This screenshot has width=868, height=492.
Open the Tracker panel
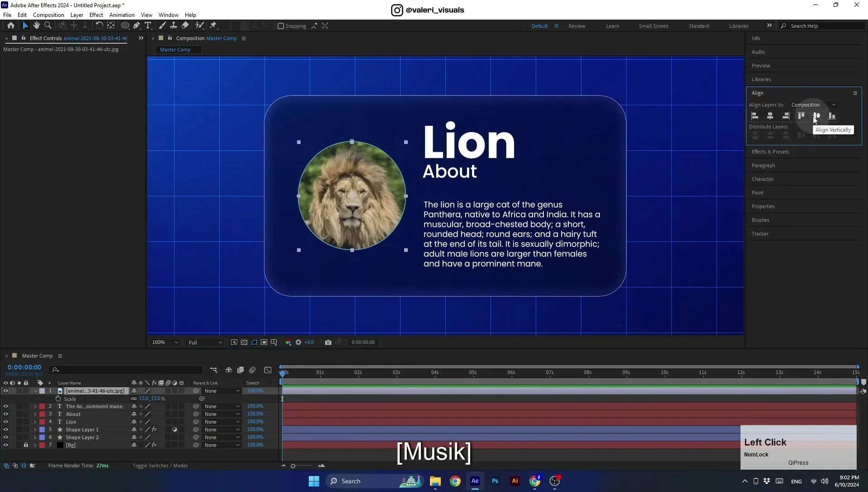point(760,234)
